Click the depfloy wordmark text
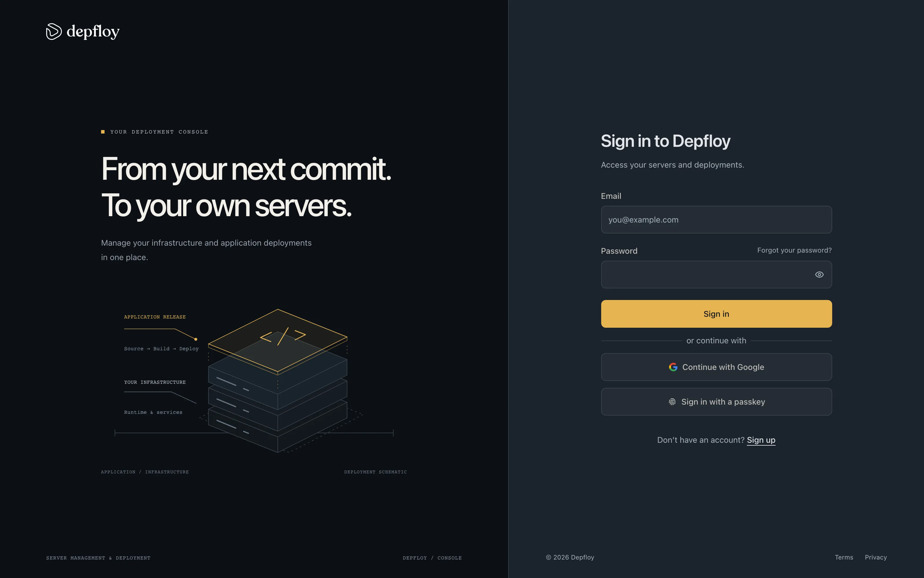Image resolution: width=924 pixels, height=578 pixels. coord(93,32)
